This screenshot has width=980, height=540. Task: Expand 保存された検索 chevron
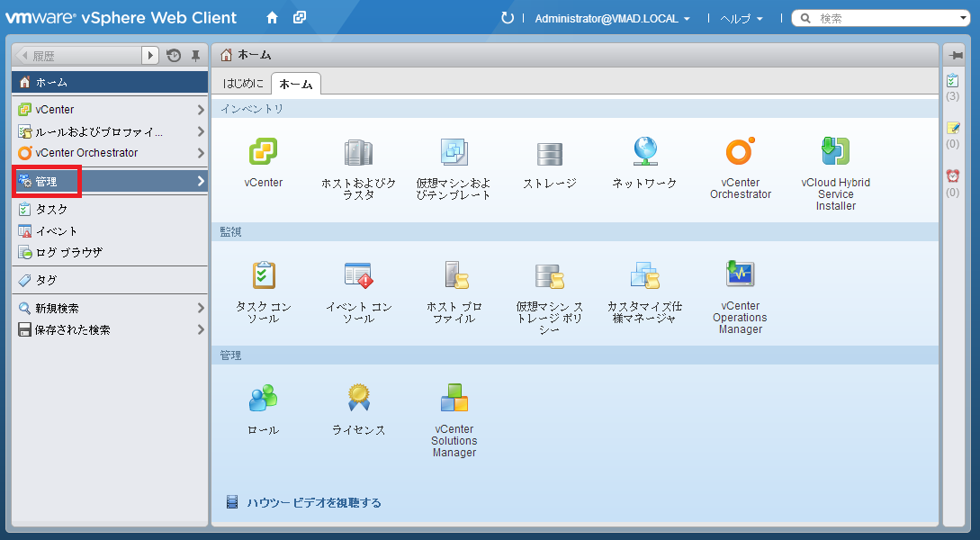[201, 329]
